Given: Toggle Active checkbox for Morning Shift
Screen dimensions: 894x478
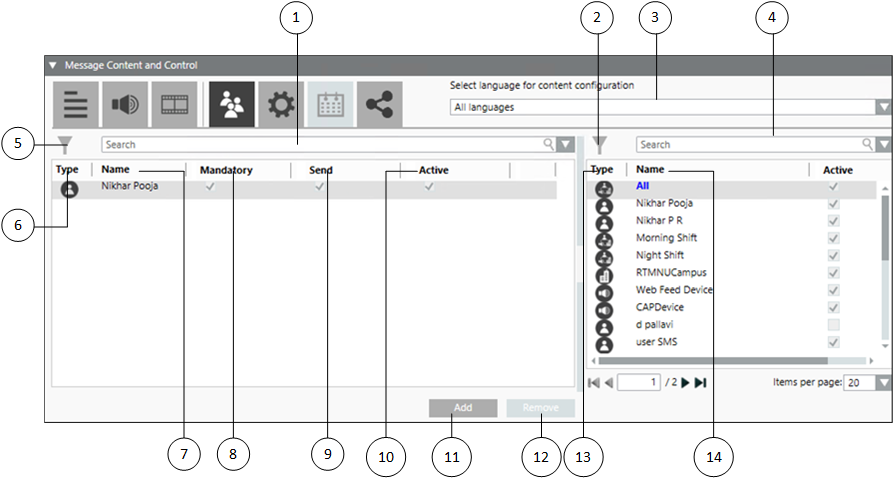Looking at the screenshot, I should pos(832,239).
